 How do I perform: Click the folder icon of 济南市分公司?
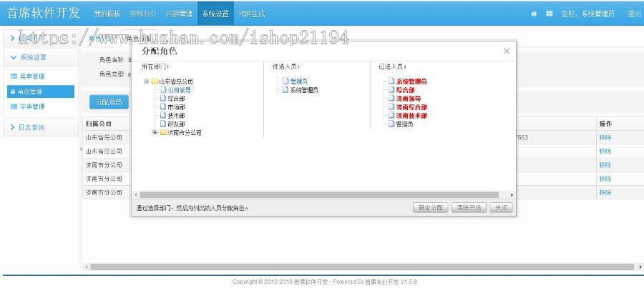point(163,132)
